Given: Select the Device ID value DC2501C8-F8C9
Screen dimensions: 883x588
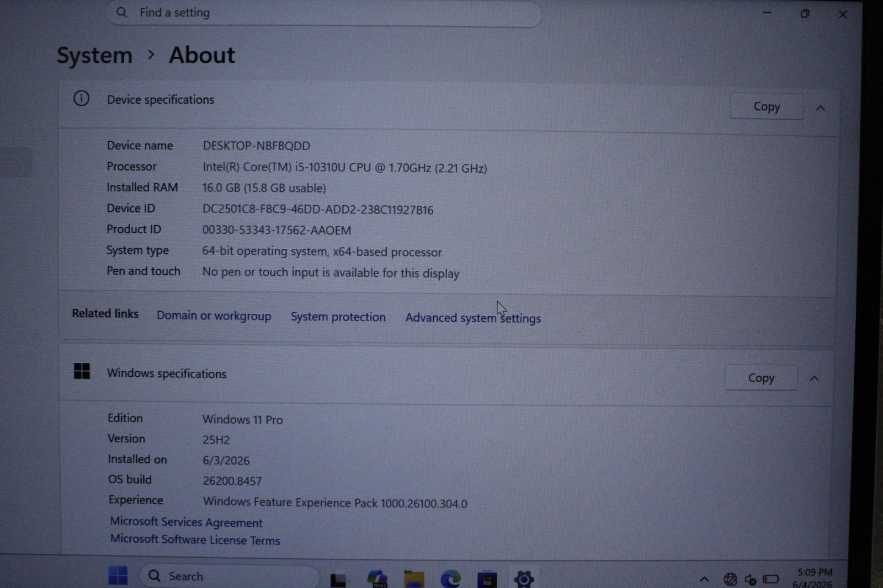Looking at the screenshot, I should click(318, 210).
